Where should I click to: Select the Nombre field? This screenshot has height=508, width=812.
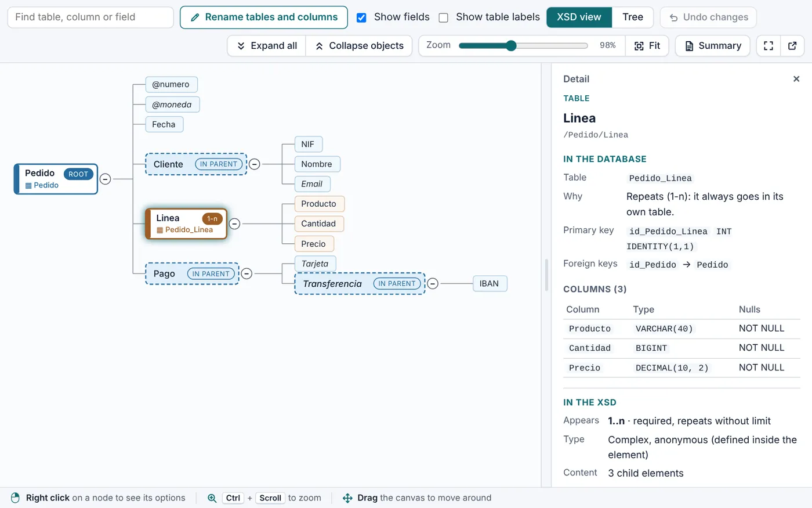tap(317, 164)
